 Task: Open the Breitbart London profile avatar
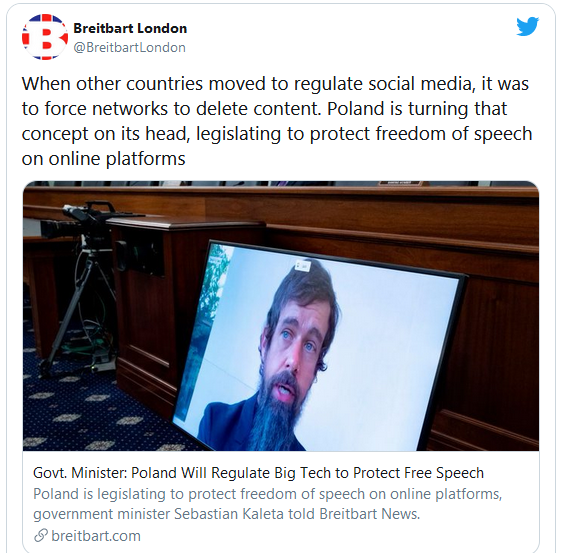point(45,37)
